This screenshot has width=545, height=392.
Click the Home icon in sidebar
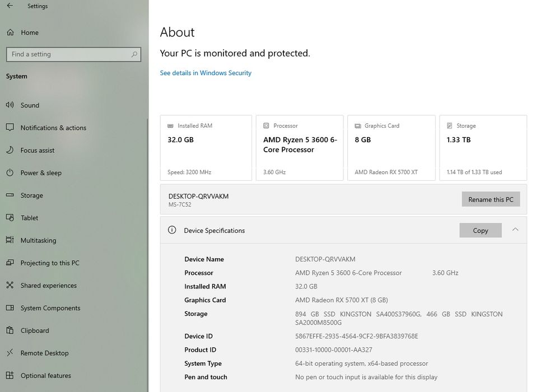pyautogui.click(x=10, y=32)
